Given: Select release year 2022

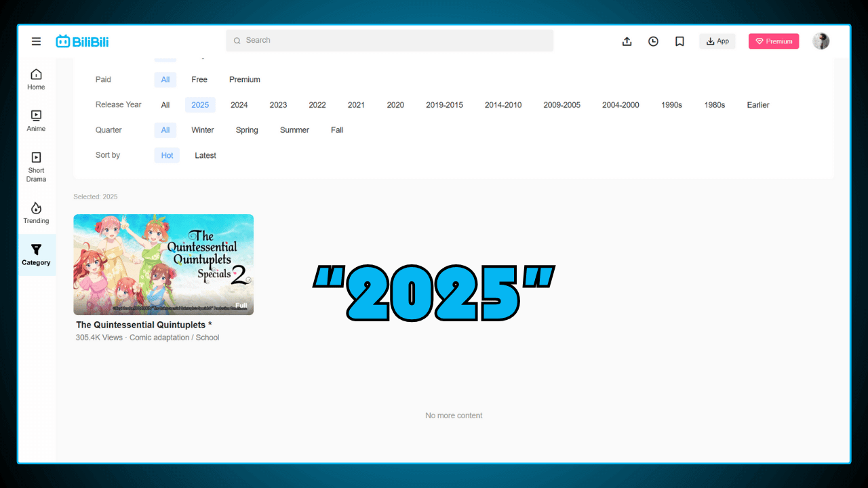Looking at the screenshot, I should coord(317,105).
